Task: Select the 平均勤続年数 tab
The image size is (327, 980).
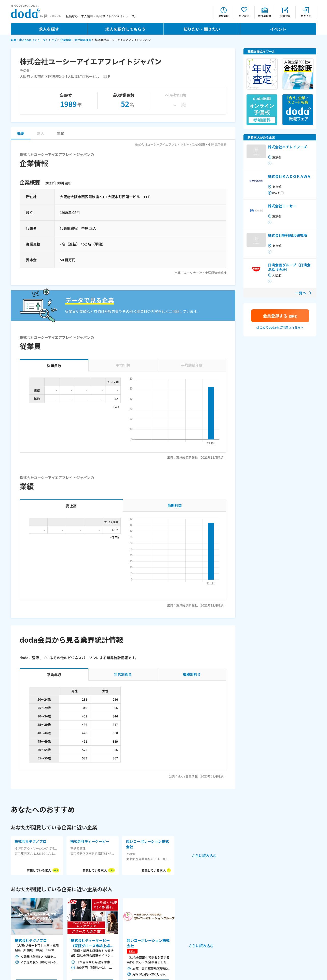Action: [192, 365]
